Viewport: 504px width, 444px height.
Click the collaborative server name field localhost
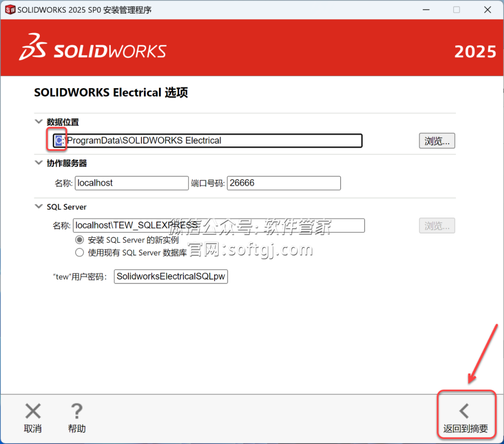coord(132,183)
